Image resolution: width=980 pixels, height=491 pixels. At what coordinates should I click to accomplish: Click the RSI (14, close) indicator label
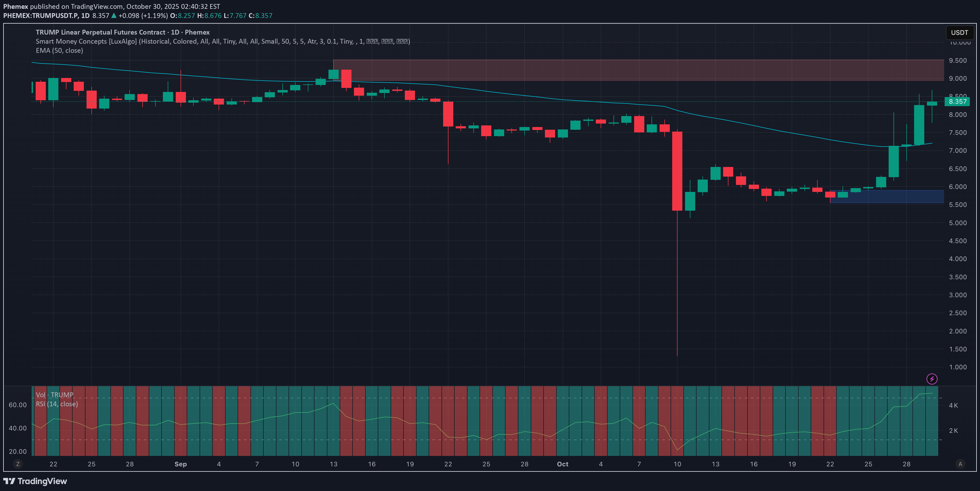(57, 404)
